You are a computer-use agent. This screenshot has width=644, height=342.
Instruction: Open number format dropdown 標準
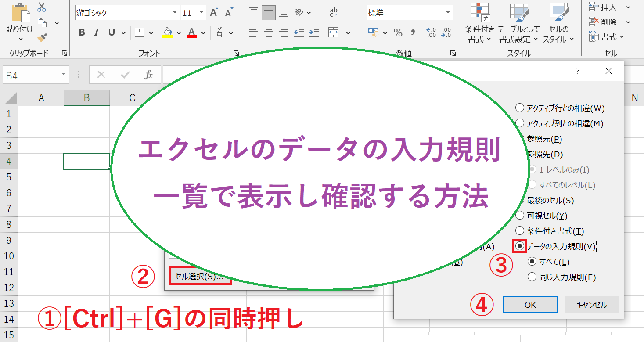(448, 13)
